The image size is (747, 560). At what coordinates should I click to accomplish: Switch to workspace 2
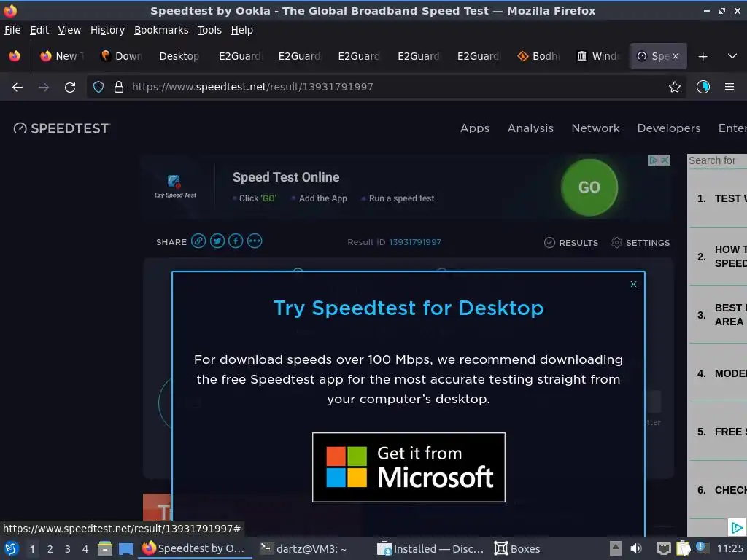coord(50,549)
